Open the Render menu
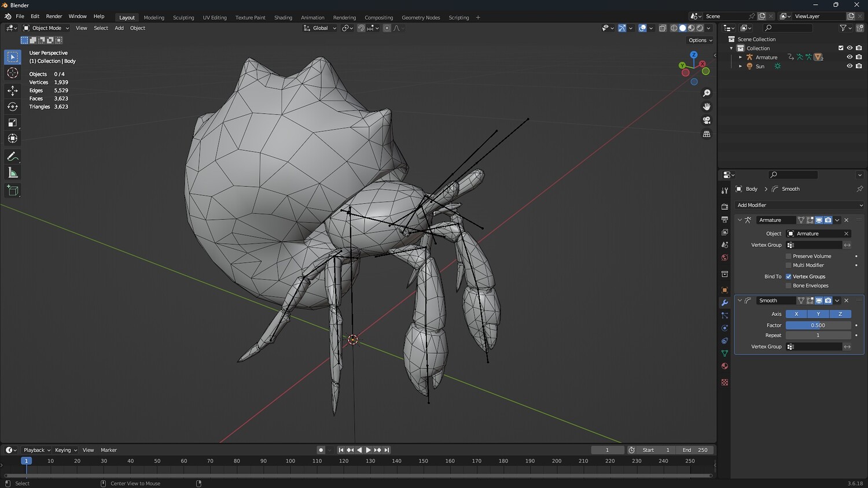 [x=54, y=16]
